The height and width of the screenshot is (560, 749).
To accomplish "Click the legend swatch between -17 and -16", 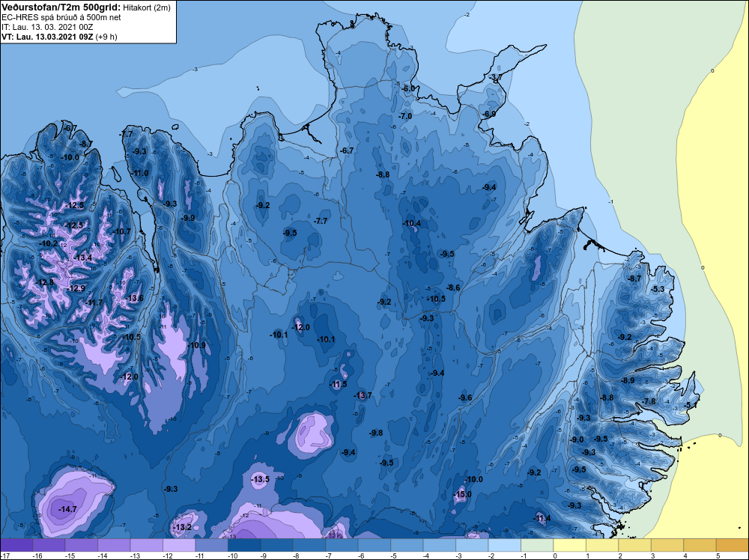I will point(16,545).
